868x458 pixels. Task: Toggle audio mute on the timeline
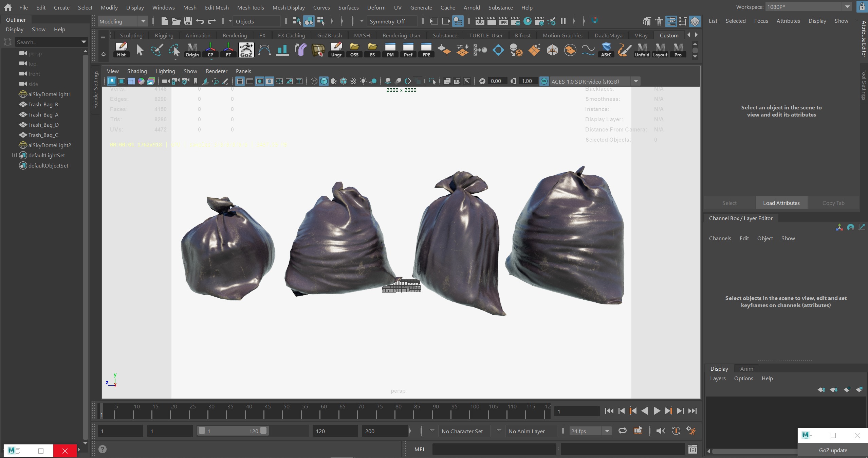pyautogui.click(x=661, y=431)
